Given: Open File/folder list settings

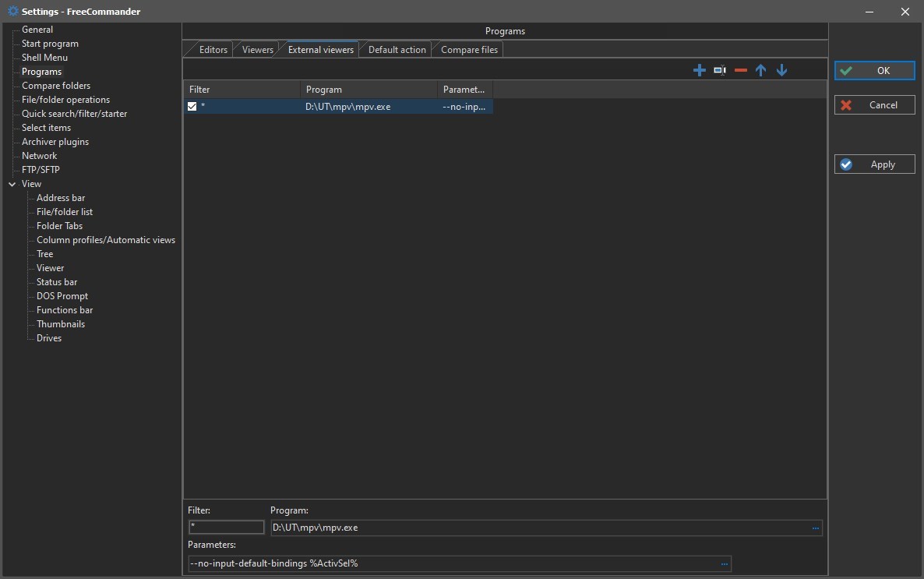Looking at the screenshot, I should tap(65, 212).
